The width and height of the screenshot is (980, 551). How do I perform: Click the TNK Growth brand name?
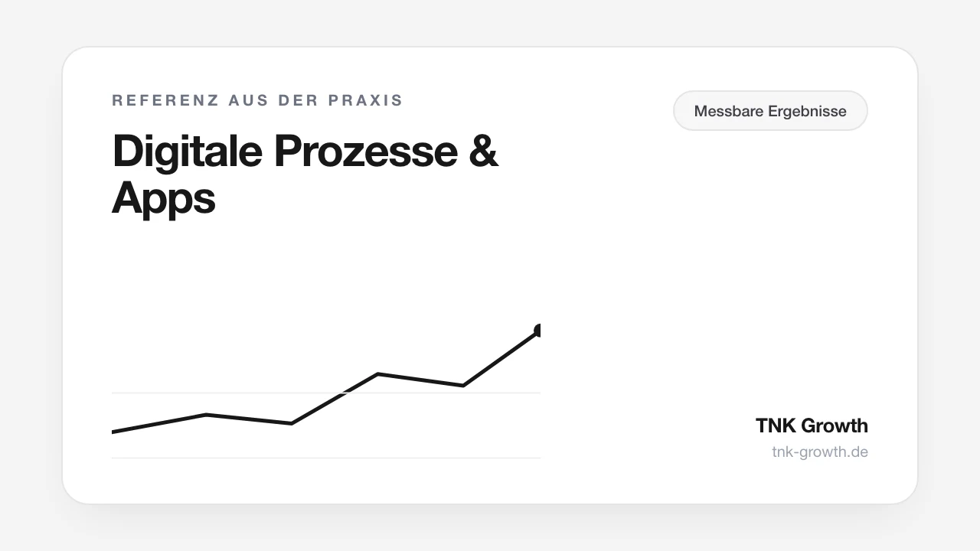click(x=812, y=425)
